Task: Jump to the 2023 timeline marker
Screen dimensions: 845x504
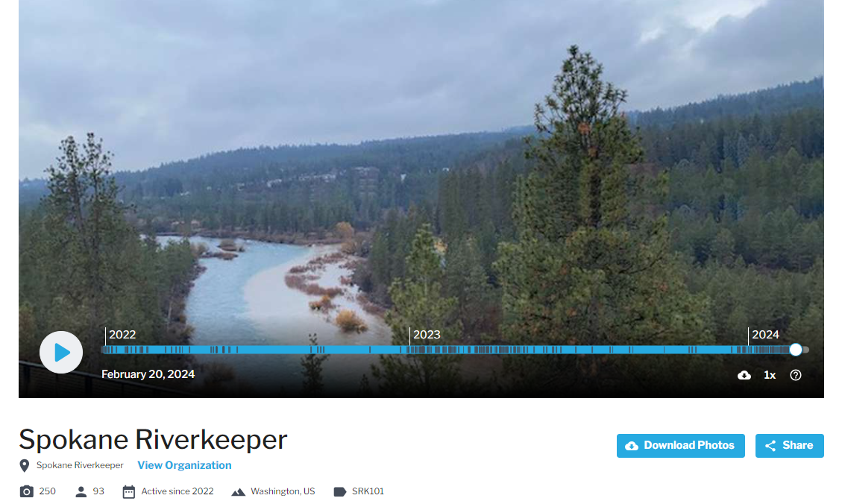Action: coord(427,334)
